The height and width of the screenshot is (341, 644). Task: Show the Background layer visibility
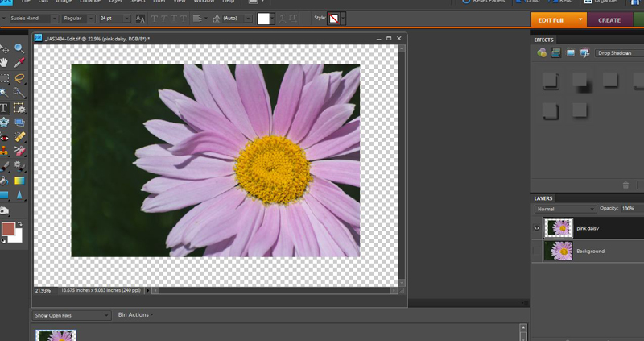[538, 251]
